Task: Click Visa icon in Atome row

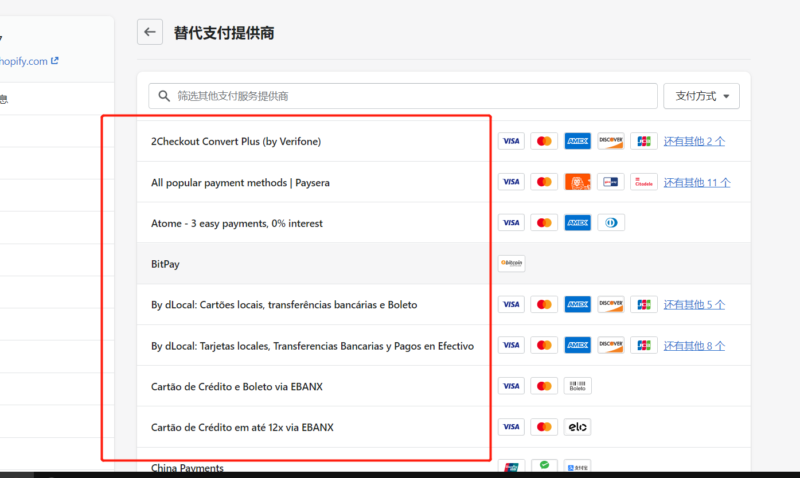Action: [x=511, y=222]
